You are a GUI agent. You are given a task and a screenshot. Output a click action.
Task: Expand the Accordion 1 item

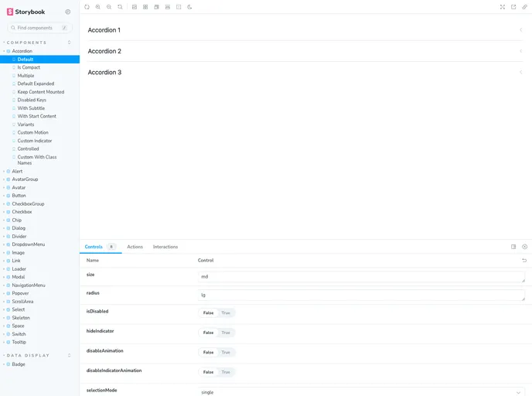coord(305,30)
